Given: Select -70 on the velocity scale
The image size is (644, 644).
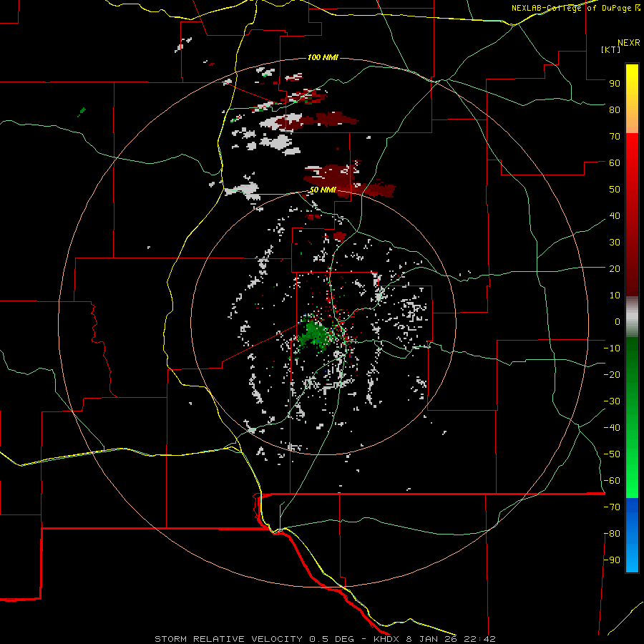Looking at the screenshot, I should pyautogui.click(x=612, y=507).
